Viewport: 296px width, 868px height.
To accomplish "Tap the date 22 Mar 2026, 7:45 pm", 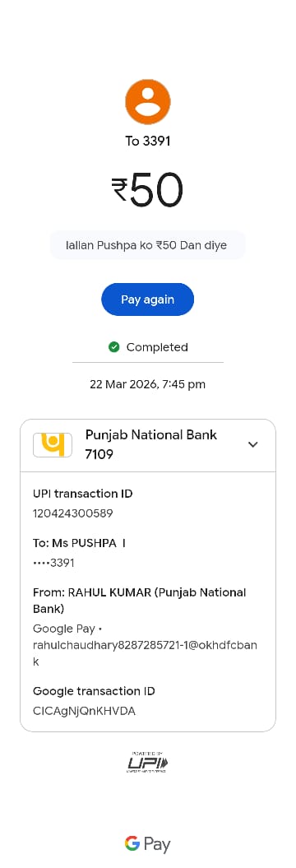I will coord(148,384).
